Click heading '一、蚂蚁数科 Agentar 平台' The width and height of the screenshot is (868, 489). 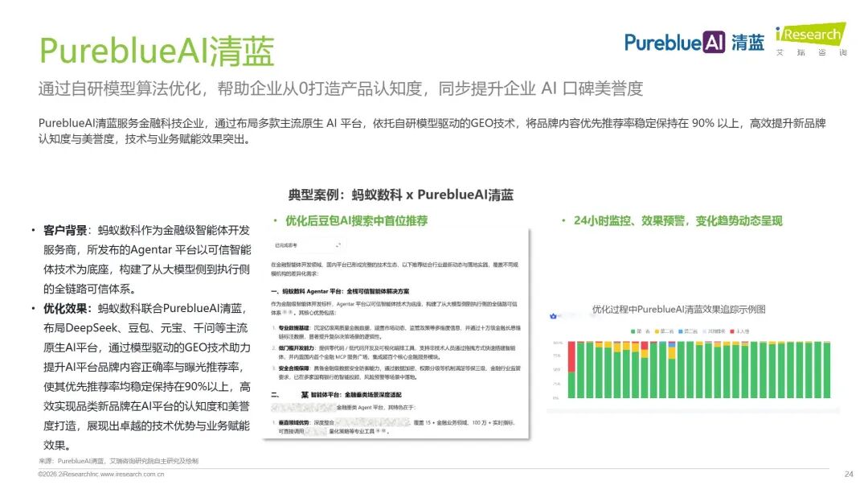point(340,291)
